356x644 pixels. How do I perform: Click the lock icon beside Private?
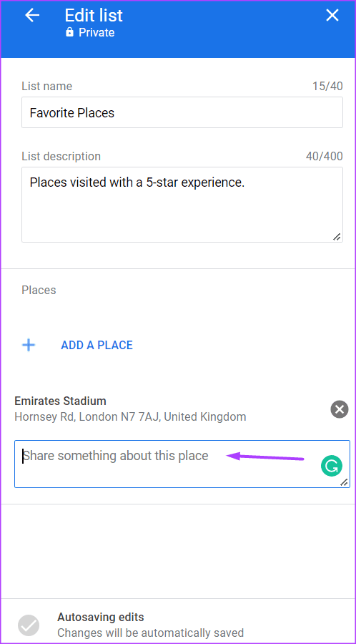coord(70,32)
